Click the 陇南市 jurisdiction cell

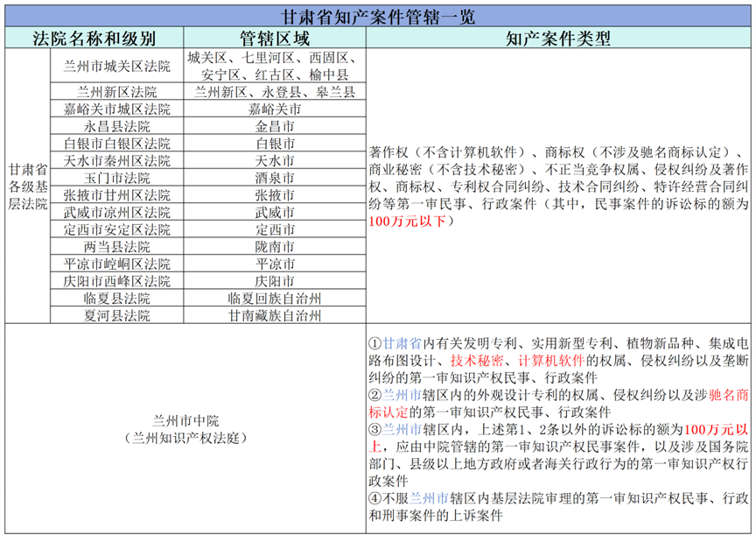pyautogui.click(x=274, y=246)
